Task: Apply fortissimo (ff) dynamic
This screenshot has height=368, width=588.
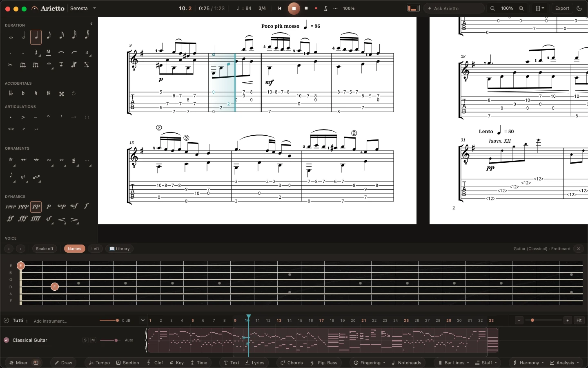Action: pyautogui.click(x=11, y=219)
